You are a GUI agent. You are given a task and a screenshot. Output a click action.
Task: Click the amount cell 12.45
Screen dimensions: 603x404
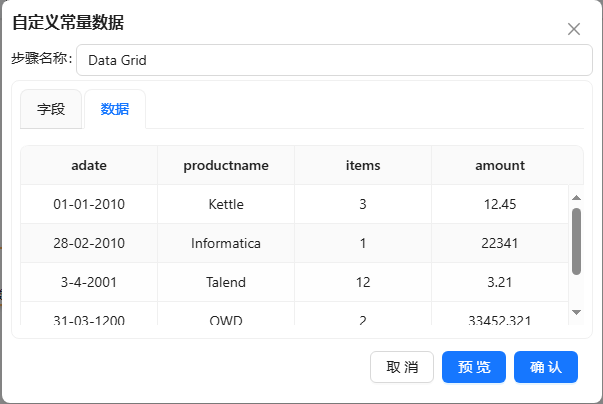500,204
